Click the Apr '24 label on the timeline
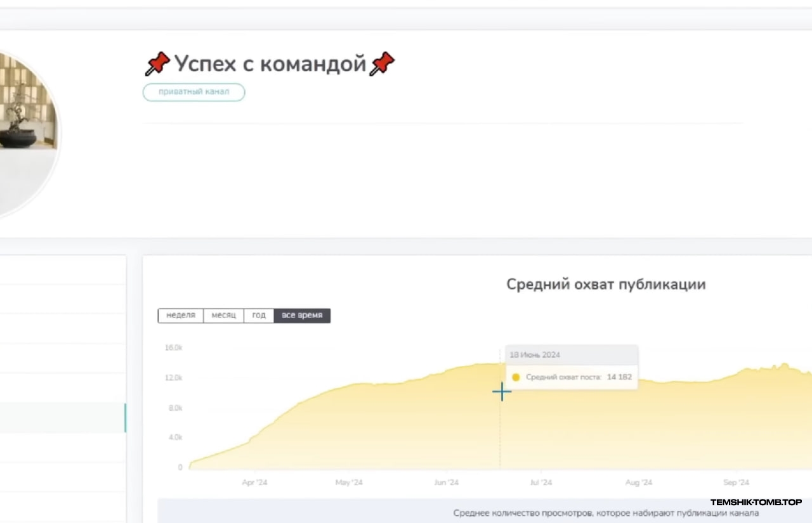Image resolution: width=812 pixels, height=523 pixels. point(254,482)
